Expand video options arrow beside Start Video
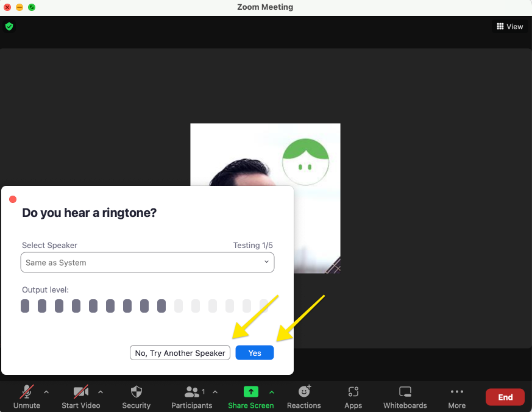Screen dimensions: 532x412 click(x=101, y=392)
